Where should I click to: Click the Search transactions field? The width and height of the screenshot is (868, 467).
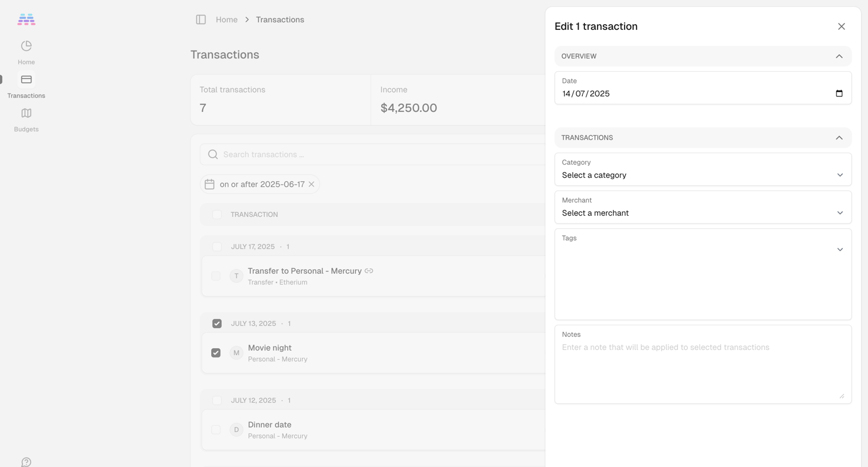coord(373,154)
